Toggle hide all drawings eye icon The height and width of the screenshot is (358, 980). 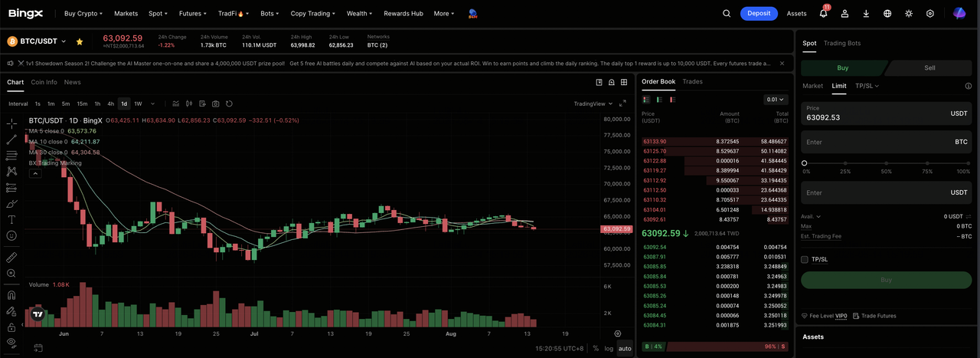(11, 343)
